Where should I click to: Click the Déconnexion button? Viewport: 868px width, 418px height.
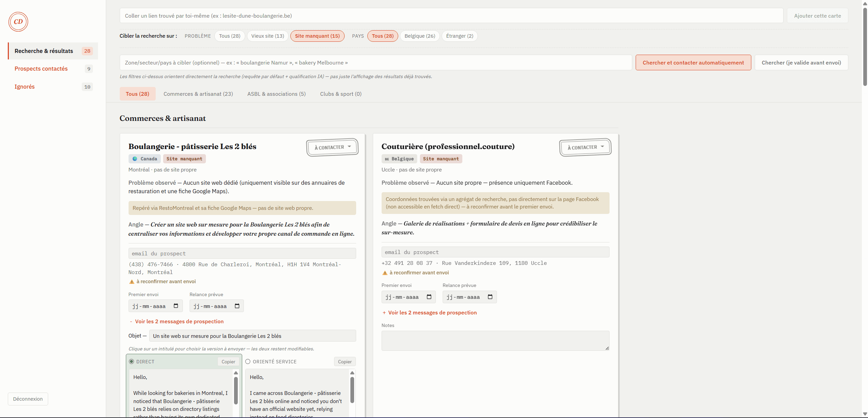pos(28,399)
